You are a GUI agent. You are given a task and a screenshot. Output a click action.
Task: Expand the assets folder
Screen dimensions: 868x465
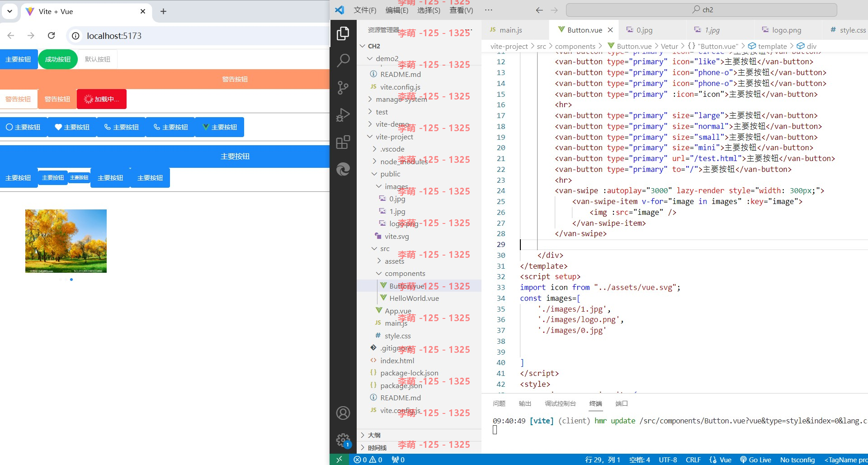click(x=379, y=261)
